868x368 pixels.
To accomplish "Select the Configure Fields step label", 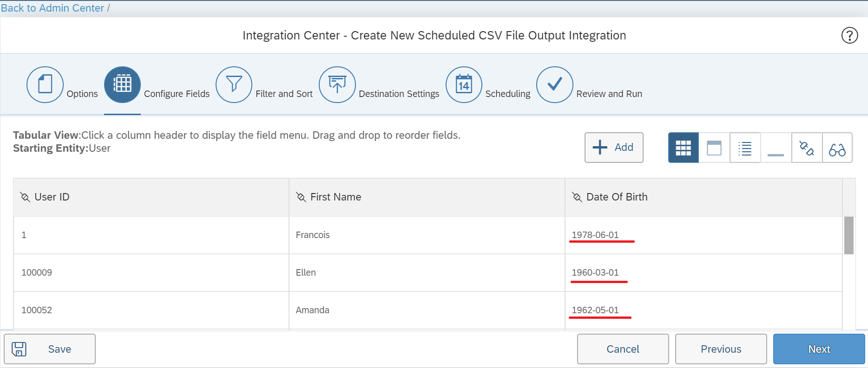I will (177, 94).
